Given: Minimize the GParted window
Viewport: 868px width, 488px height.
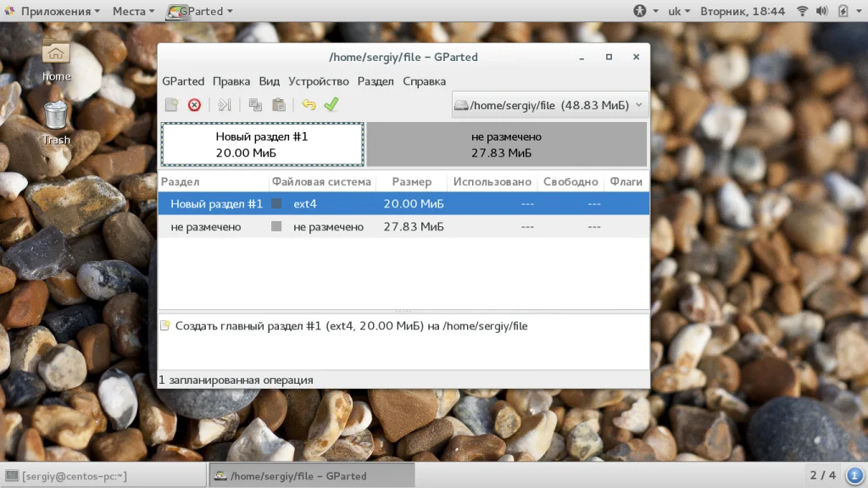Looking at the screenshot, I should (581, 57).
